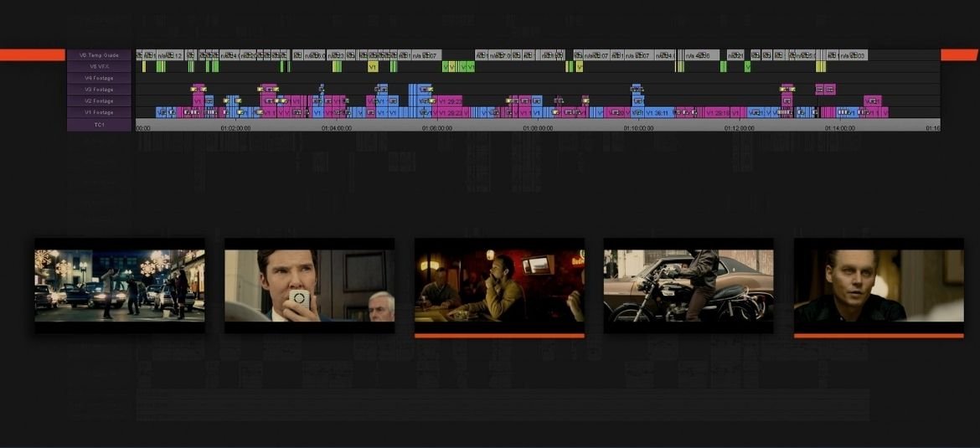This screenshot has height=448, width=980.
Task: Jump to timecode 01:04:00:00 on ruler
Action: click(336, 128)
